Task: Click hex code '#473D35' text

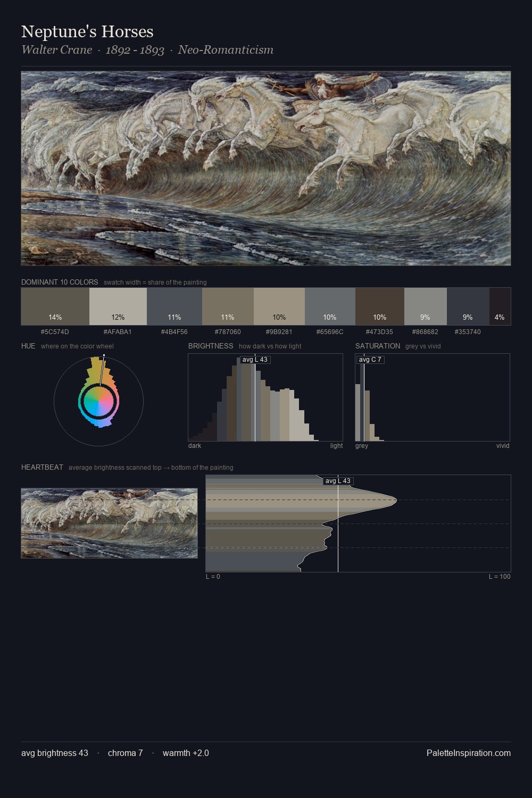Action: [379, 332]
